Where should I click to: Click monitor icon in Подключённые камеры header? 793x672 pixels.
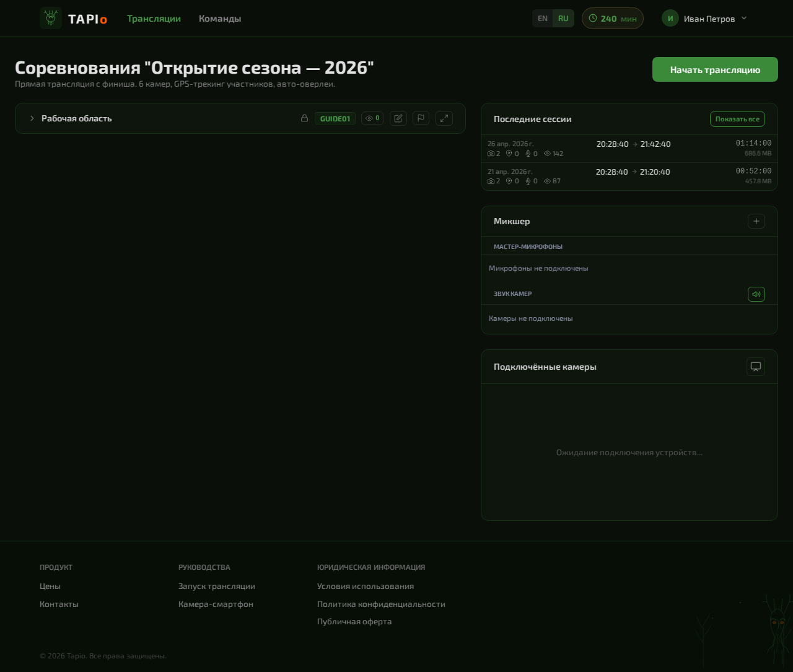click(756, 367)
